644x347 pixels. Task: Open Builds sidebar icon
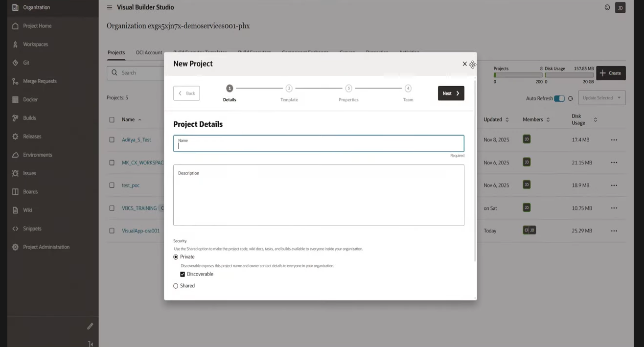tap(15, 118)
